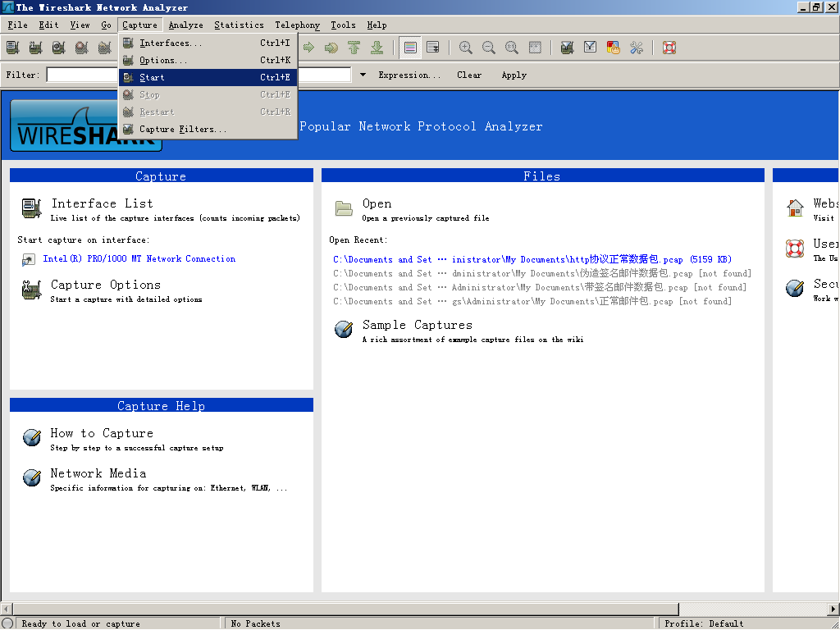Click the Help lifebuoy toolbar icon

click(x=669, y=48)
